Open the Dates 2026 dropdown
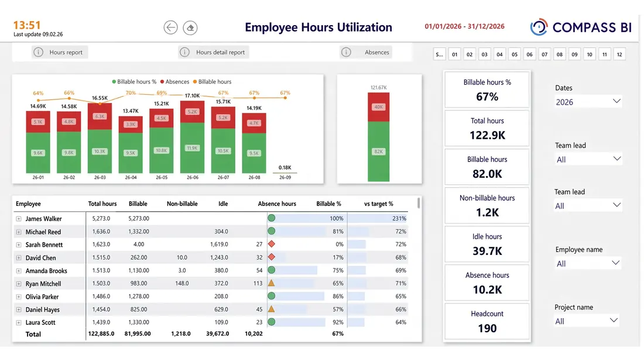 [x=588, y=102]
